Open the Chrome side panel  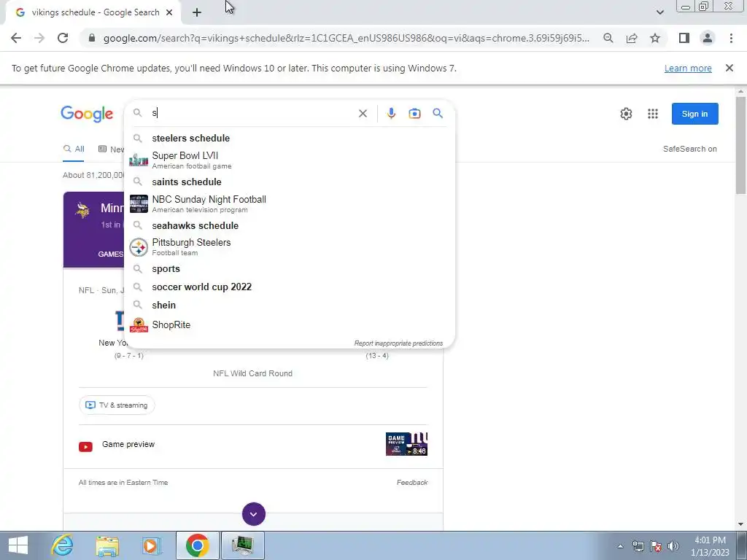(684, 38)
